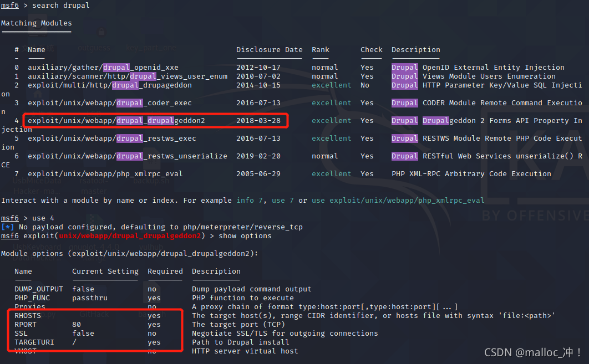589x364 pixels.
Task: Click 'use exploit/unix/webapp/php_xmlrpc_eval' example command
Action: pos(398,201)
